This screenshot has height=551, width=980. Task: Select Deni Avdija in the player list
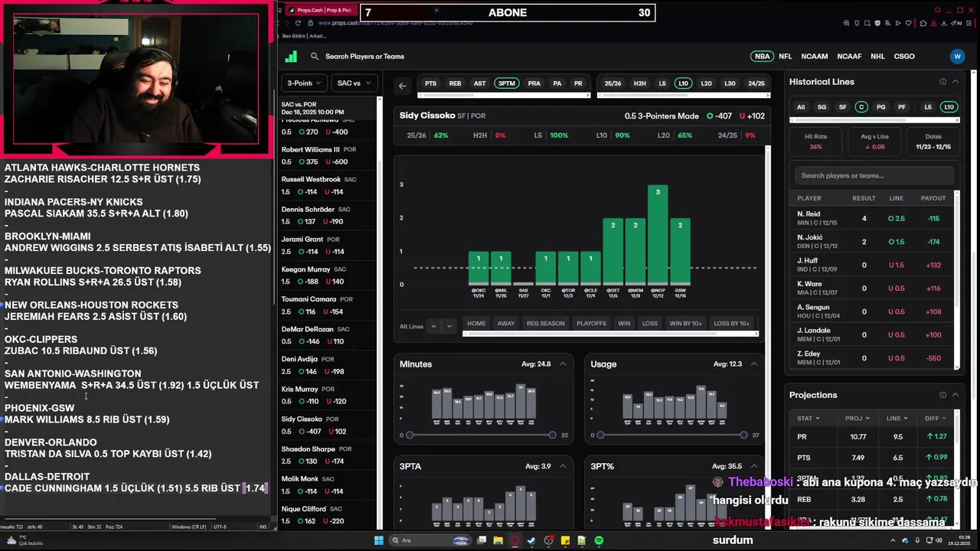pyautogui.click(x=328, y=366)
